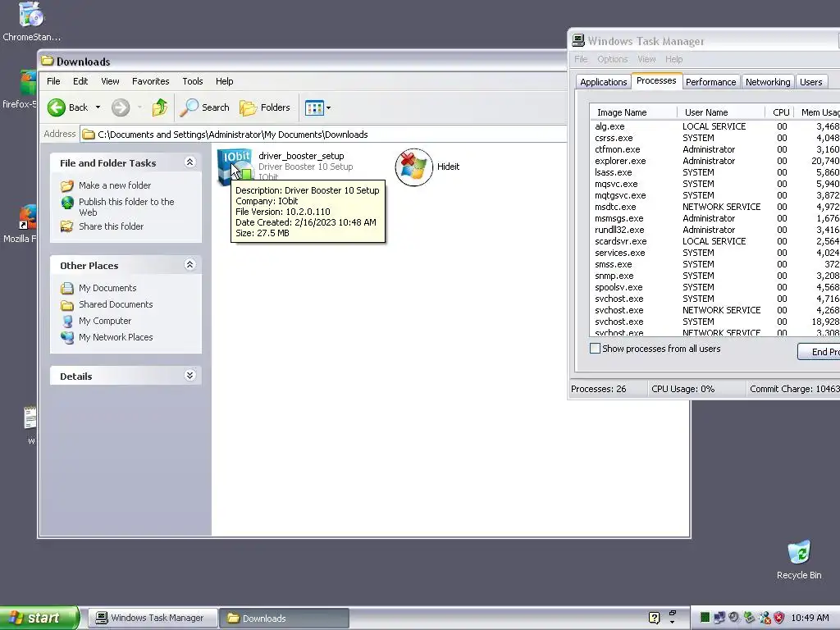This screenshot has width=840, height=630.
Task: Select the Processes tab in Task Manager
Action: click(656, 81)
